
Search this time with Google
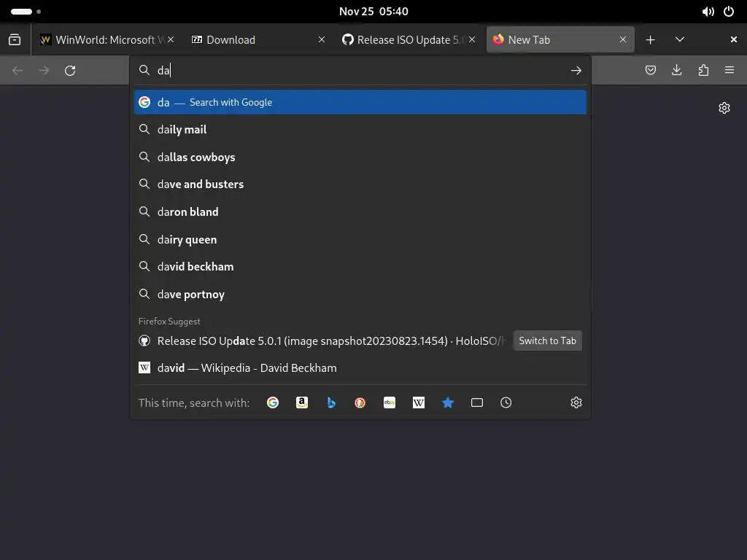273,402
